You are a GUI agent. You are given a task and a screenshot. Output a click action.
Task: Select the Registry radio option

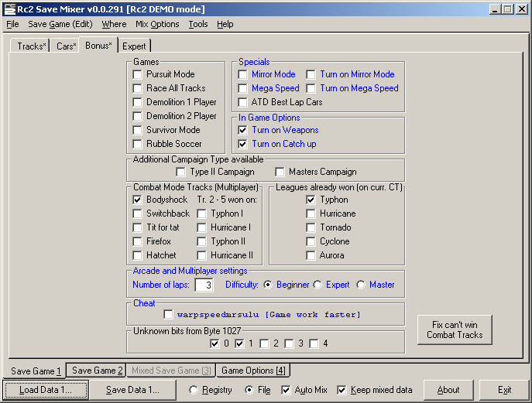tap(193, 390)
